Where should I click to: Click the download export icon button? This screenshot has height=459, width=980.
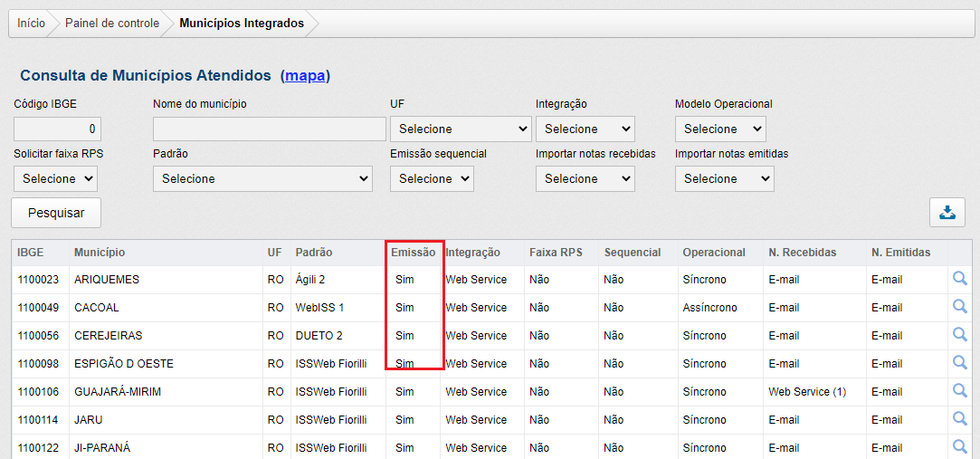point(947,213)
